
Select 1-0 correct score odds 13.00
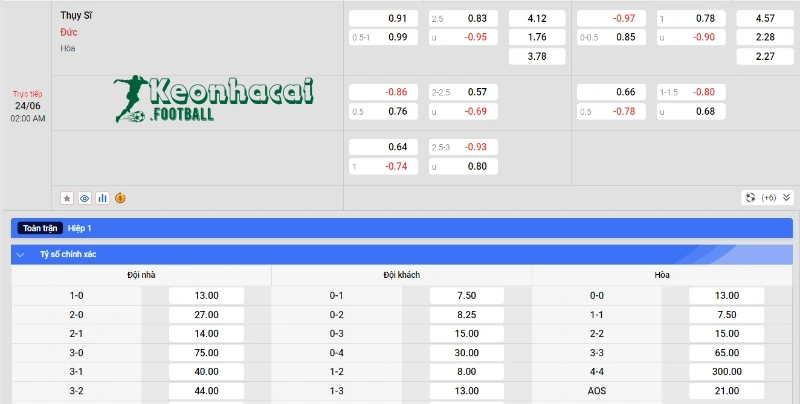207,296
